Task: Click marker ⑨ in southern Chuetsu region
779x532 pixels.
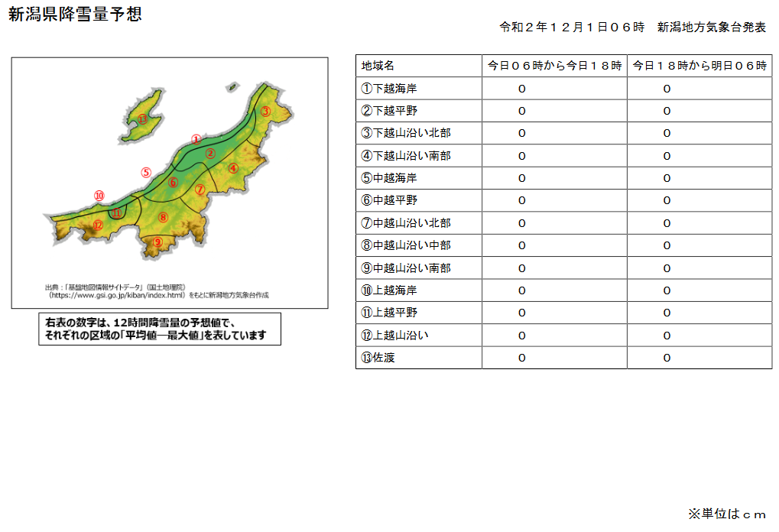Action: 158,242
